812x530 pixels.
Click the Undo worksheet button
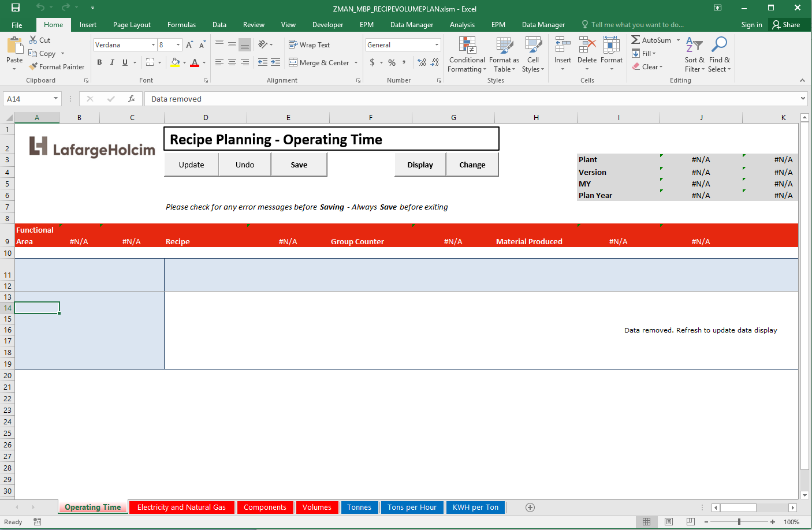coord(245,165)
